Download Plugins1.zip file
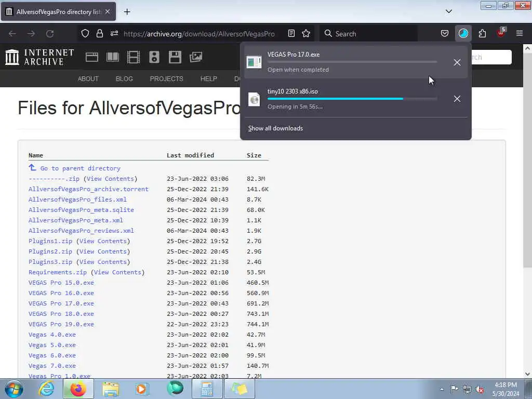 pyautogui.click(x=50, y=241)
